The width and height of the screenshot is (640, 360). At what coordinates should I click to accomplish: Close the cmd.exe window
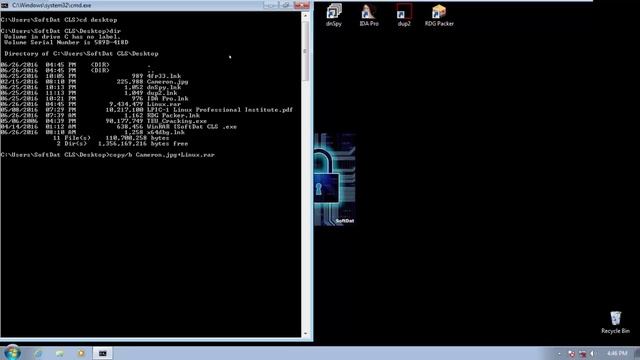[302, 5]
